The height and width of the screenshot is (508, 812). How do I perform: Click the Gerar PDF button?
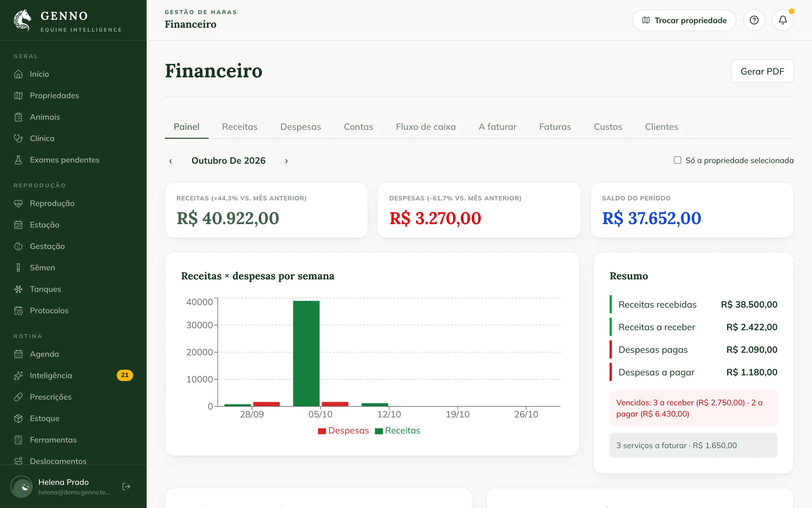762,71
